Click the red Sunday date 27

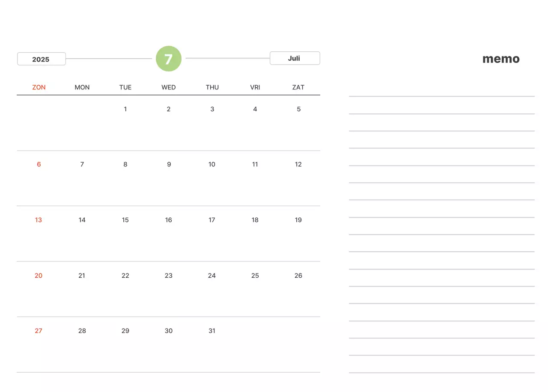[39, 331]
